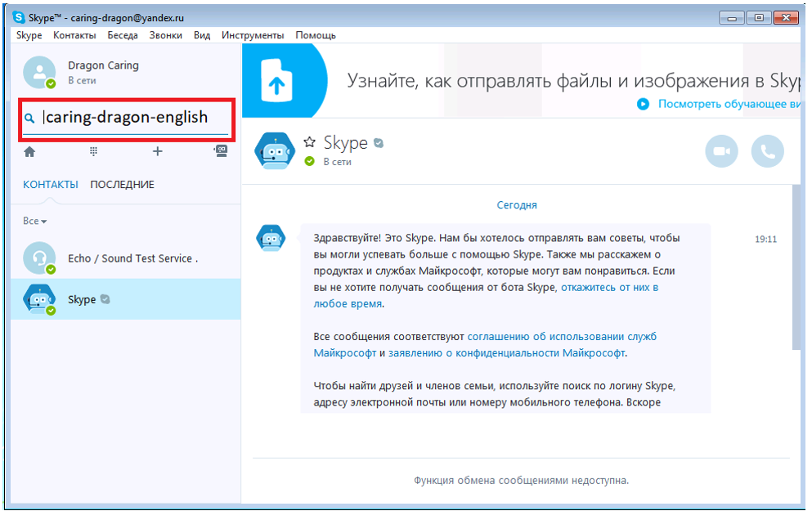Click the Skype bot avatar in header

tap(275, 150)
